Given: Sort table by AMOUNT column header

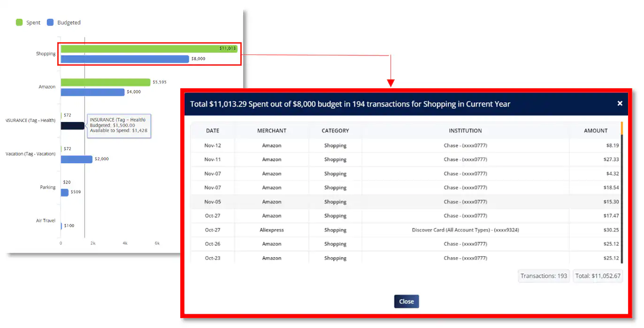Looking at the screenshot, I should click(x=595, y=130).
